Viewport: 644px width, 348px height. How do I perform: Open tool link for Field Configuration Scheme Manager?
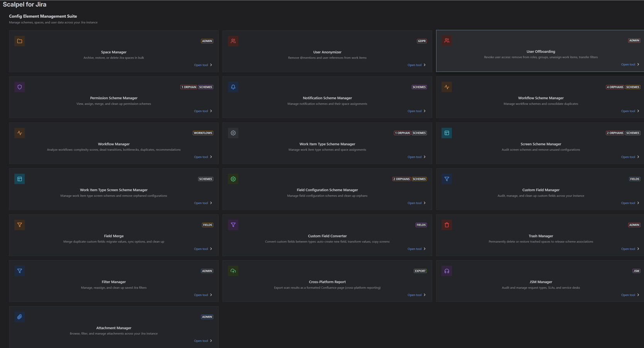[417, 203]
